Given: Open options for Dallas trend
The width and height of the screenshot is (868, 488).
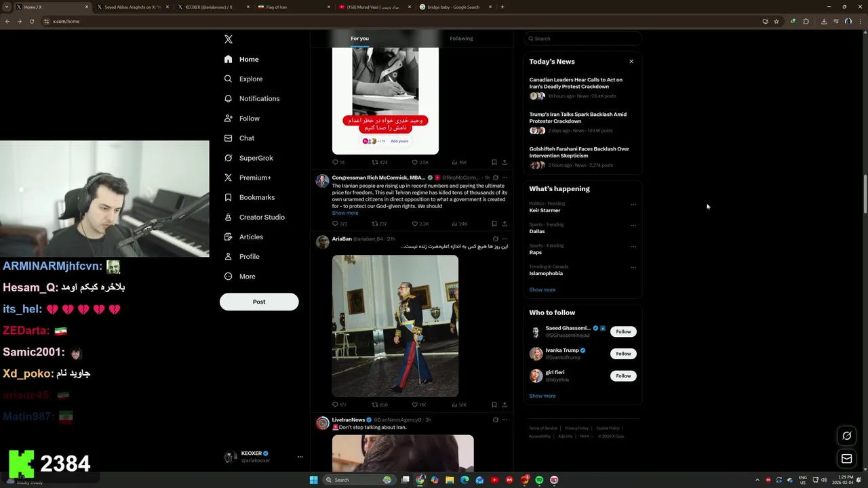Looking at the screenshot, I should [x=633, y=225].
